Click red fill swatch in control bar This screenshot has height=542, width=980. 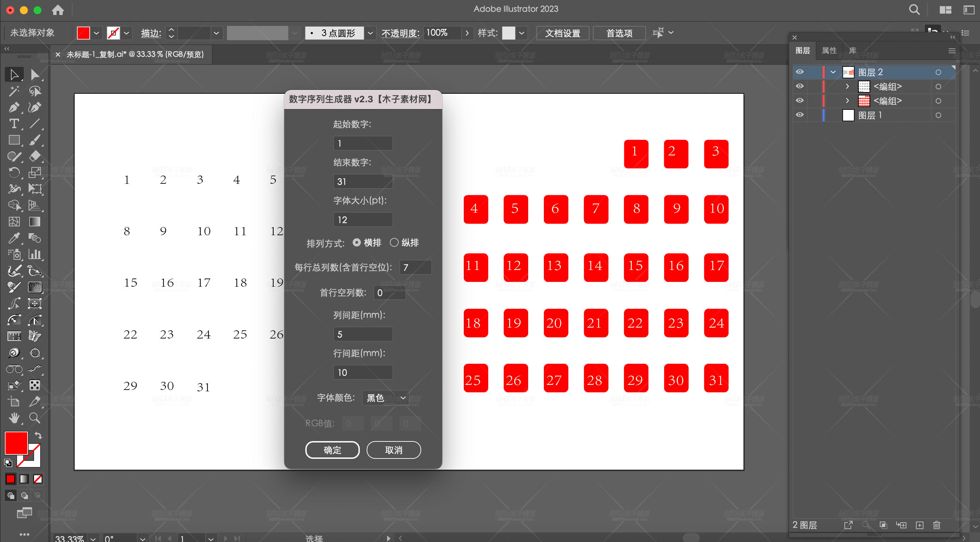coord(83,33)
